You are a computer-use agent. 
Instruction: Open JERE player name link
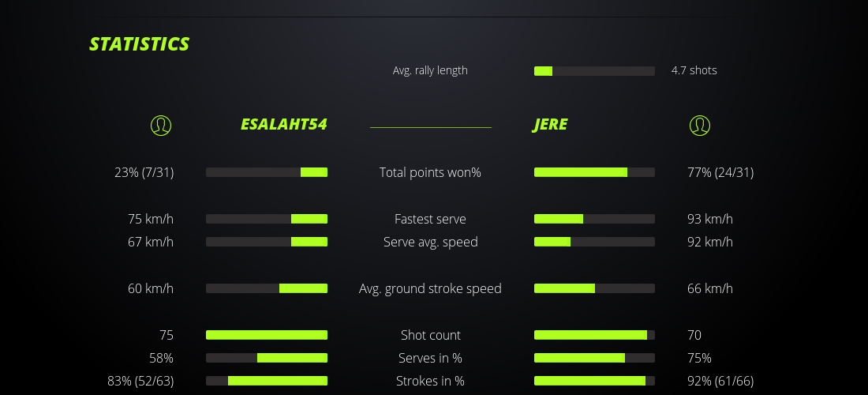tap(550, 125)
